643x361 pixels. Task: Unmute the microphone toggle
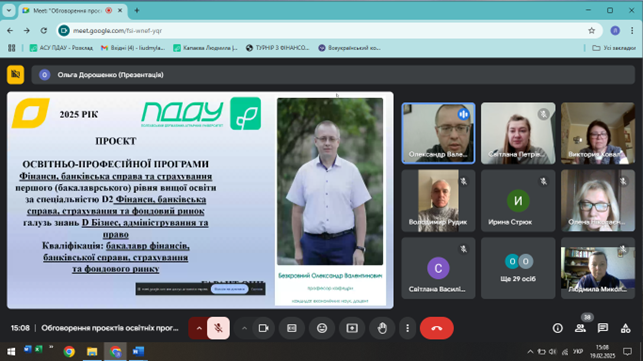pyautogui.click(x=218, y=328)
